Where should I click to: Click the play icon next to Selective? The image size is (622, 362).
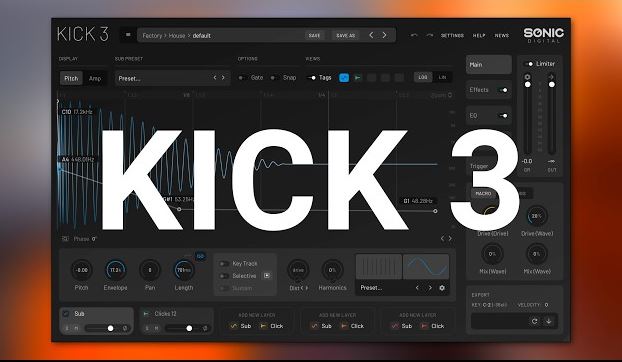267,276
